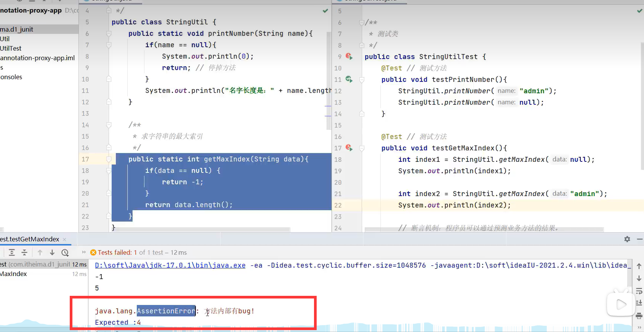
Task: Click @Test annotation above testGetMaxIndex
Action: point(392,137)
